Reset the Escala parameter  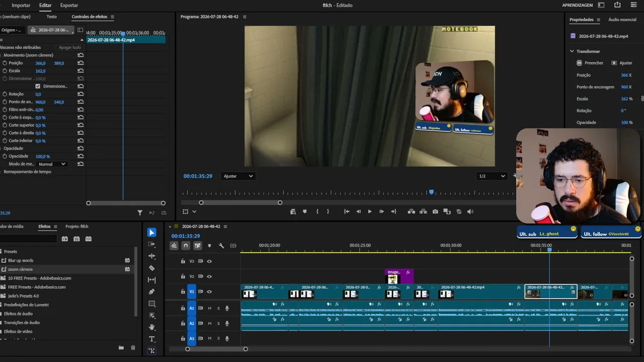coord(80,71)
